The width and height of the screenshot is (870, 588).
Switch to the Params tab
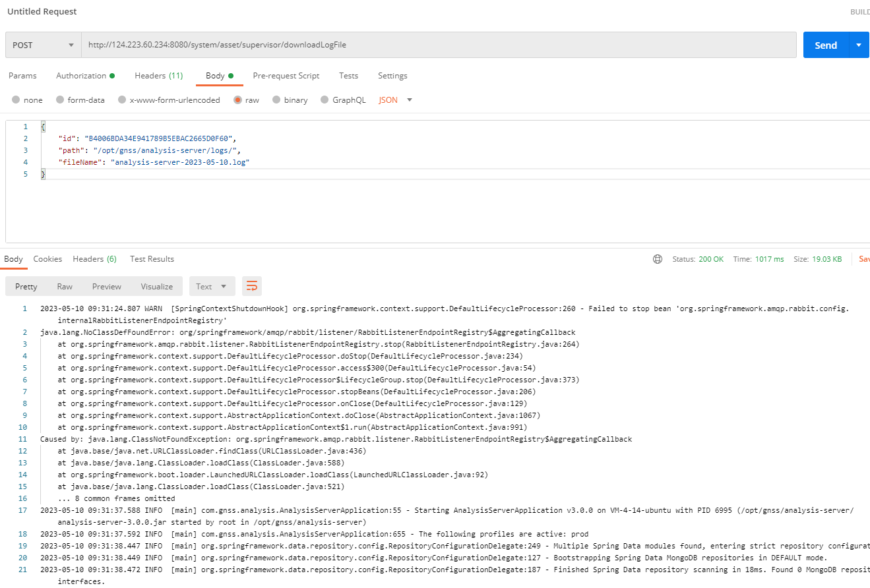[22, 76]
